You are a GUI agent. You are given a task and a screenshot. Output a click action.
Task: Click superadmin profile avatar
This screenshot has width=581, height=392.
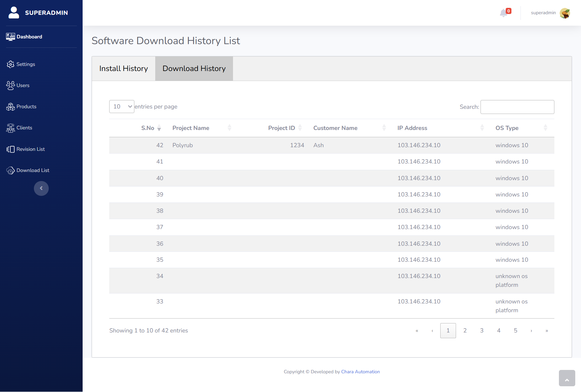(x=565, y=13)
